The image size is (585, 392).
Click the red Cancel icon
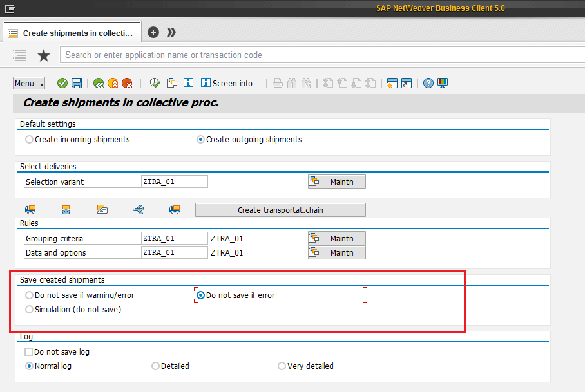(x=127, y=83)
